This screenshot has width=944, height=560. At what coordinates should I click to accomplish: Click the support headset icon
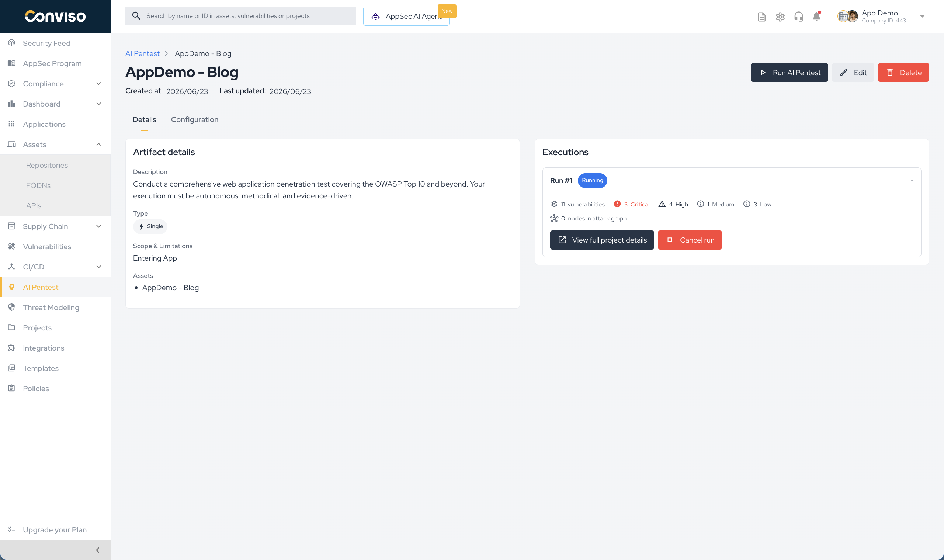[798, 17]
